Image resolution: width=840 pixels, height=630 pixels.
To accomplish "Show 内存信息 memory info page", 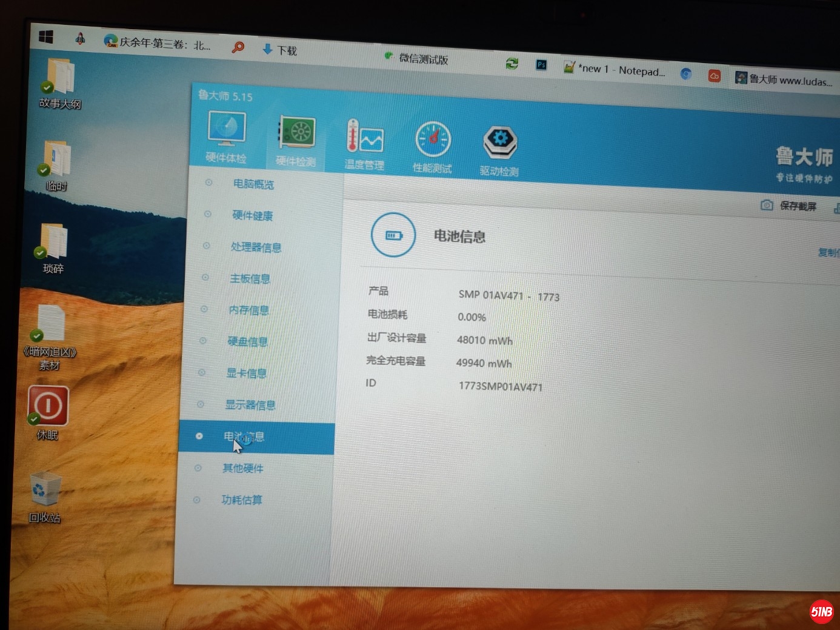I will (248, 310).
